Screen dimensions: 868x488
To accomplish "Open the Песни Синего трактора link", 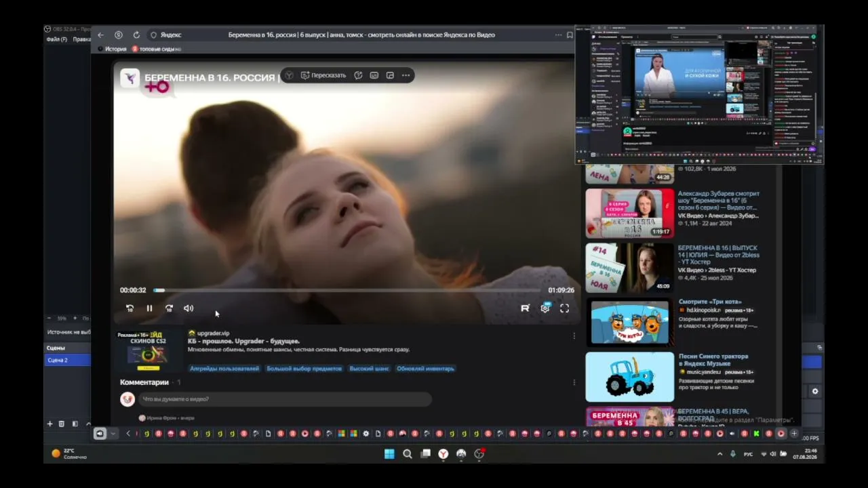I will coord(713,360).
